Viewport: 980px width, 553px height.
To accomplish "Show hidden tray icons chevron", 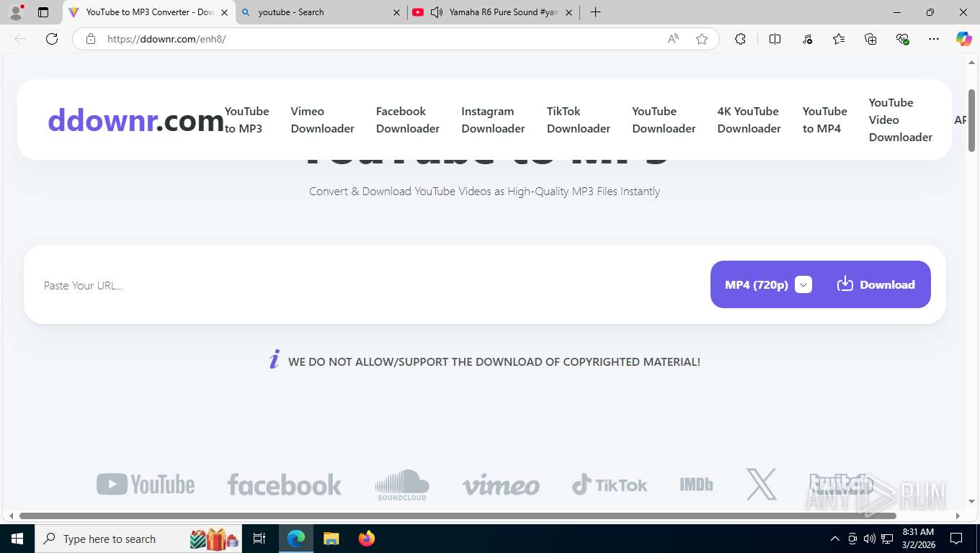I will 835,539.
